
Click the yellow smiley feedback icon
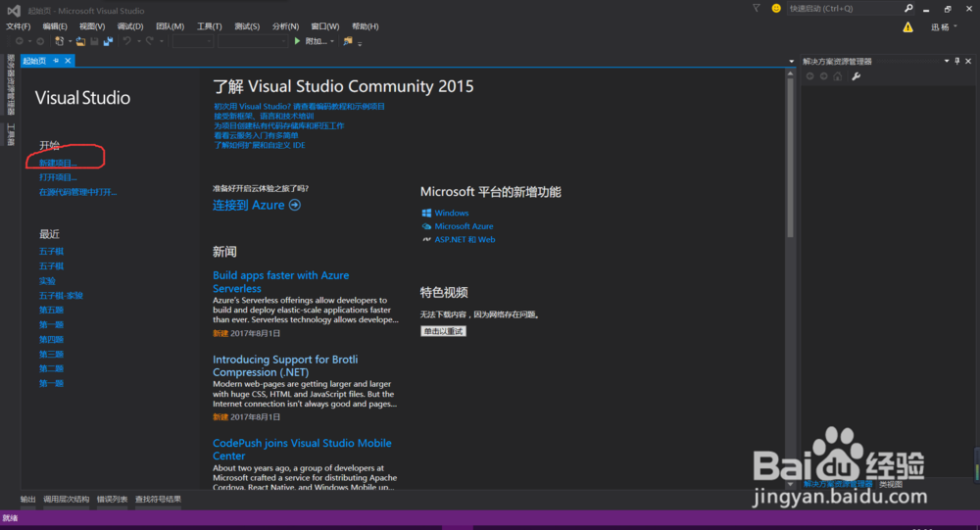776,8
